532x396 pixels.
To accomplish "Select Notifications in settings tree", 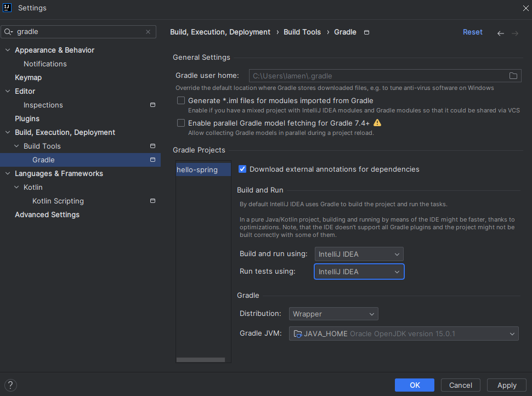I will pos(45,64).
